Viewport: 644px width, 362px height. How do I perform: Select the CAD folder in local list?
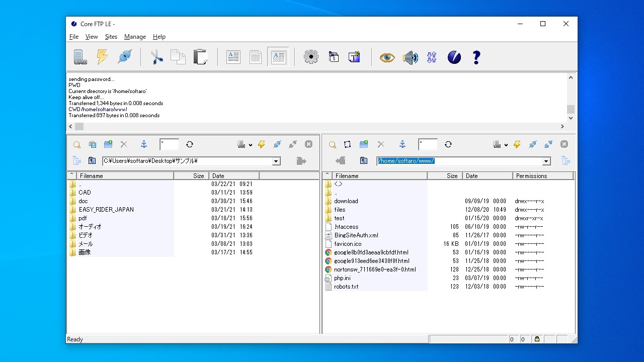pyautogui.click(x=85, y=193)
